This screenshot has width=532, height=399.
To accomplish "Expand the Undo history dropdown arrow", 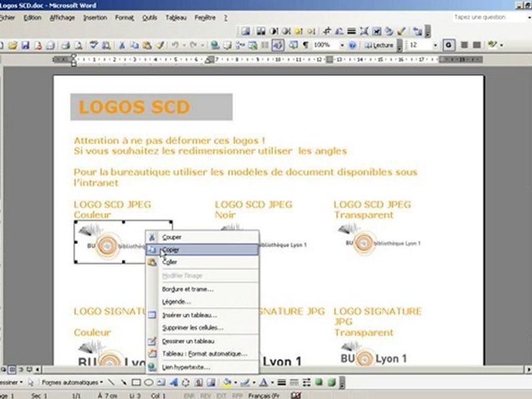I will [x=184, y=45].
